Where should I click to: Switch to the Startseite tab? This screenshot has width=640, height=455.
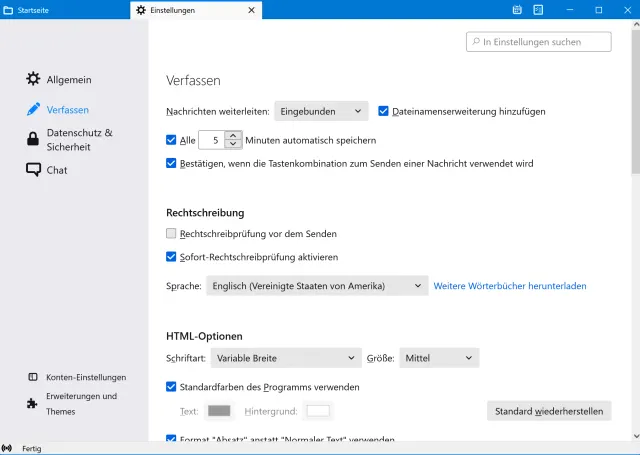64,10
